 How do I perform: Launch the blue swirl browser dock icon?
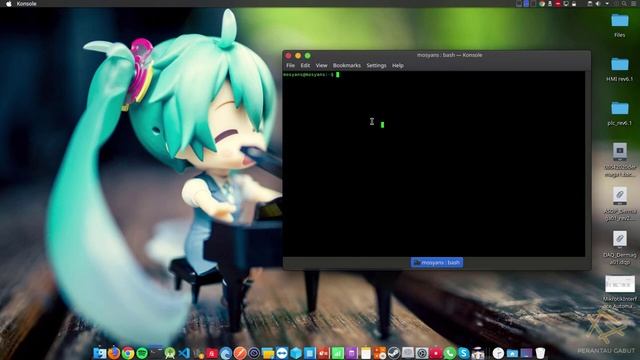[x=226, y=353]
